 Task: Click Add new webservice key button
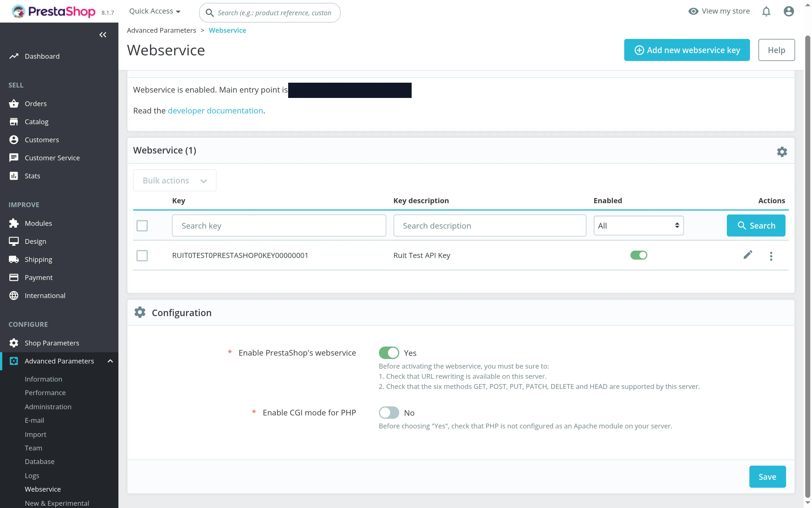[x=687, y=50]
